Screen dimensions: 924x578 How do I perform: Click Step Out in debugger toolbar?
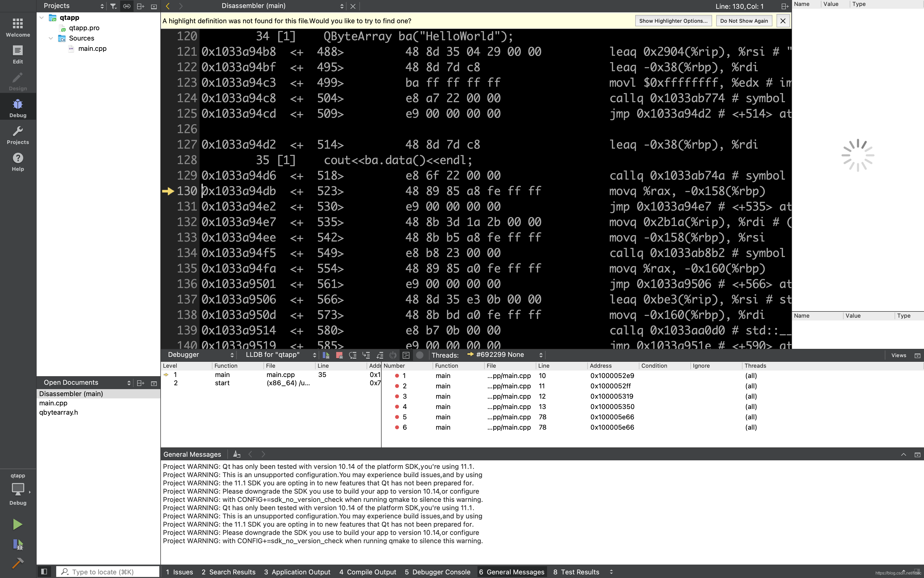coord(379,355)
